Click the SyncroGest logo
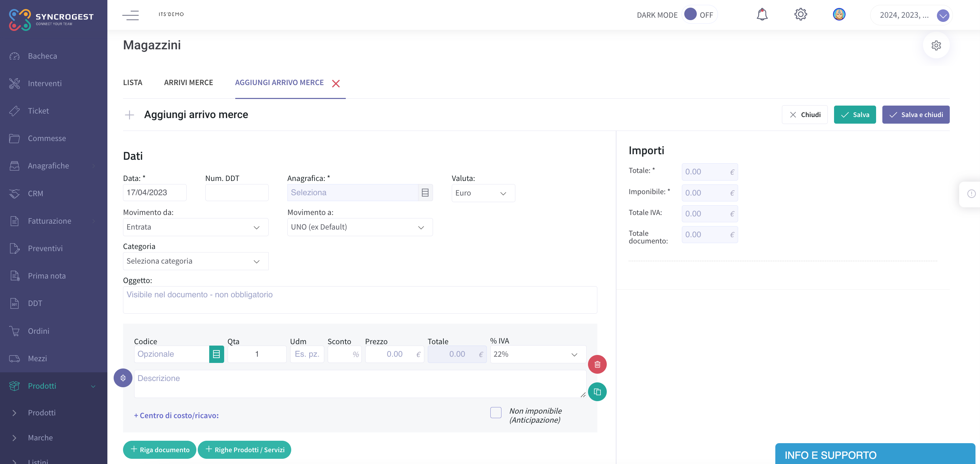 tap(51, 19)
